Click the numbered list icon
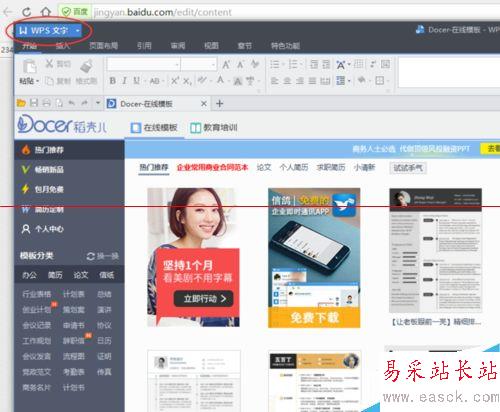 coord(293,64)
